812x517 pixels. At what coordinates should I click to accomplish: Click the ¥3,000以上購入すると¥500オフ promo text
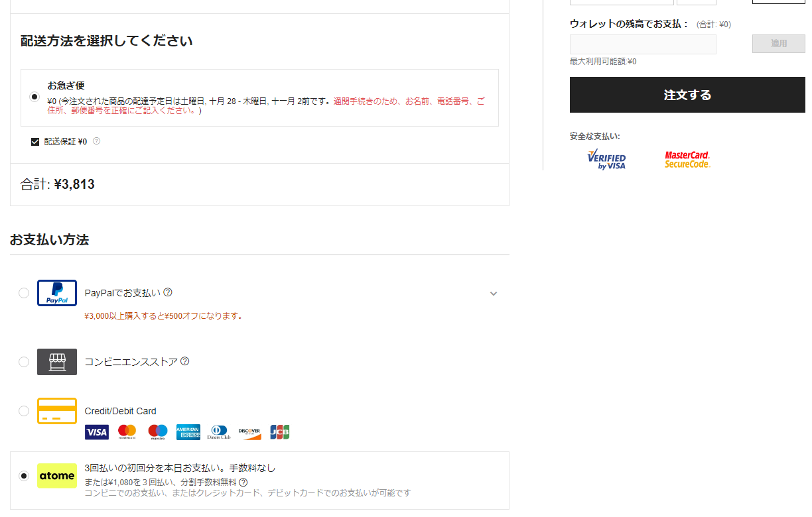tap(164, 316)
